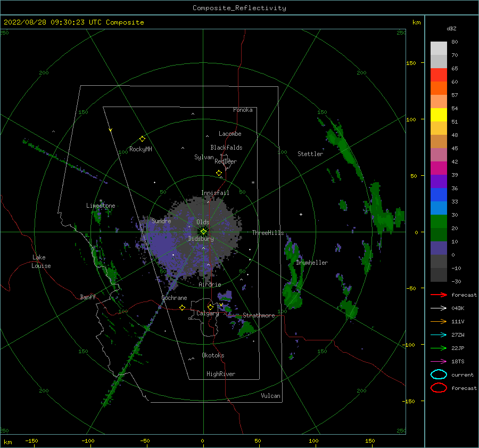The height and width of the screenshot is (448, 479).
Task: Click the Blackfalds city label
Action: click(226, 148)
